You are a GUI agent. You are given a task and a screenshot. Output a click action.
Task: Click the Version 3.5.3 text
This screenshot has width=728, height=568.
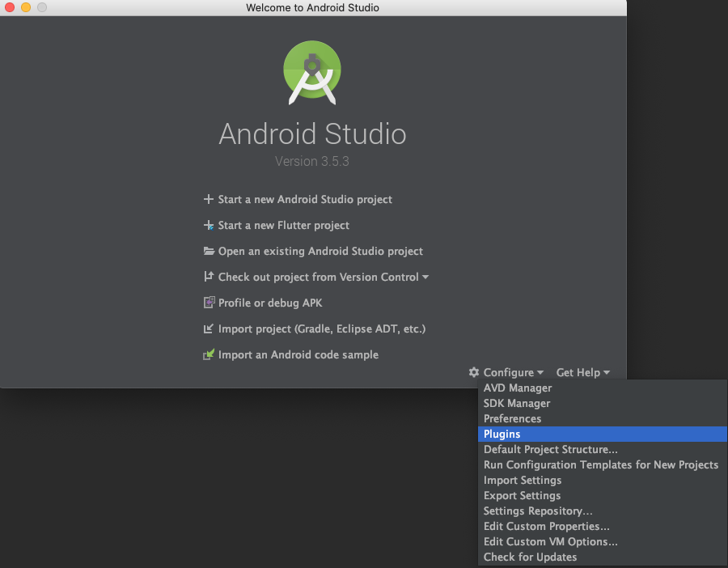tap(312, 161)
